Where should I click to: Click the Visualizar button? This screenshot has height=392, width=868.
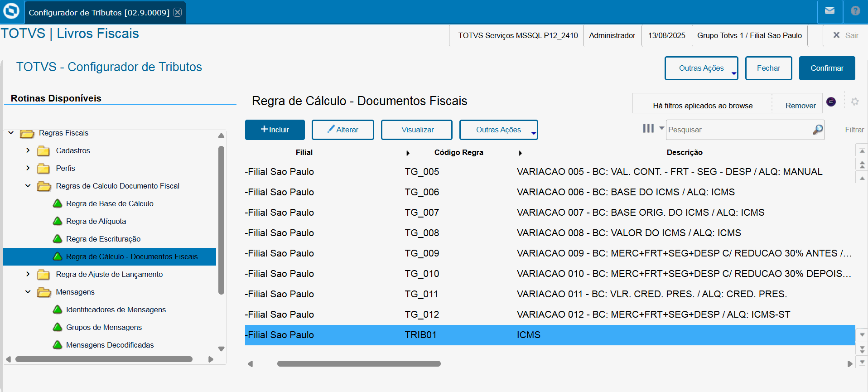click(x=417, y=130)
